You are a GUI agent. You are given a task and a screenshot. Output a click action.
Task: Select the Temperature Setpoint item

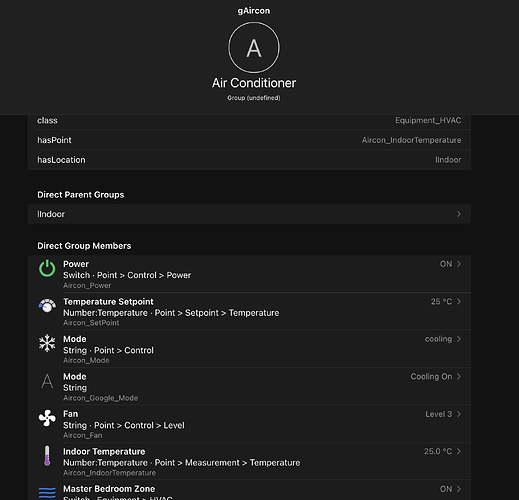pyautogui.click(x=249, y=311)
